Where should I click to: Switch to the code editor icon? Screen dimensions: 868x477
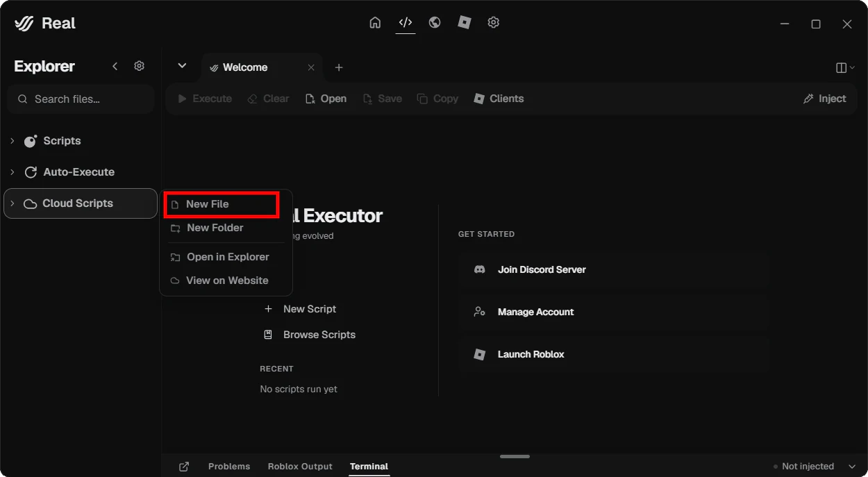click(x=406, y=23)
